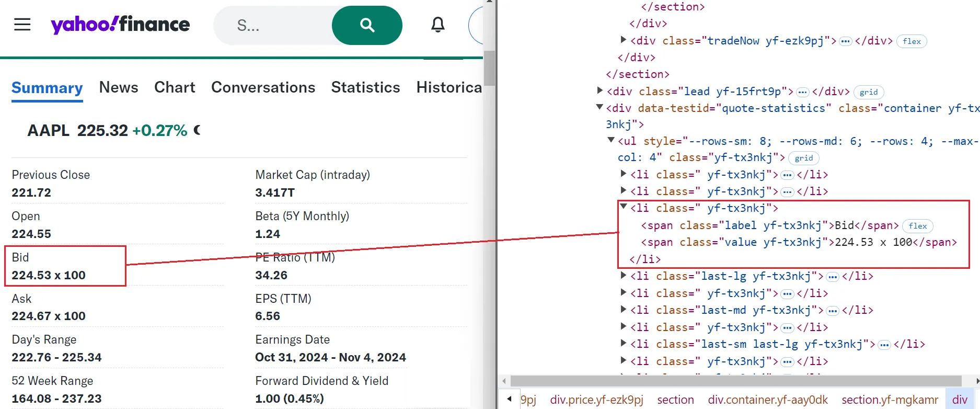
Task: Click grid badge next to lead div
Action: click(x=869, y=92)
